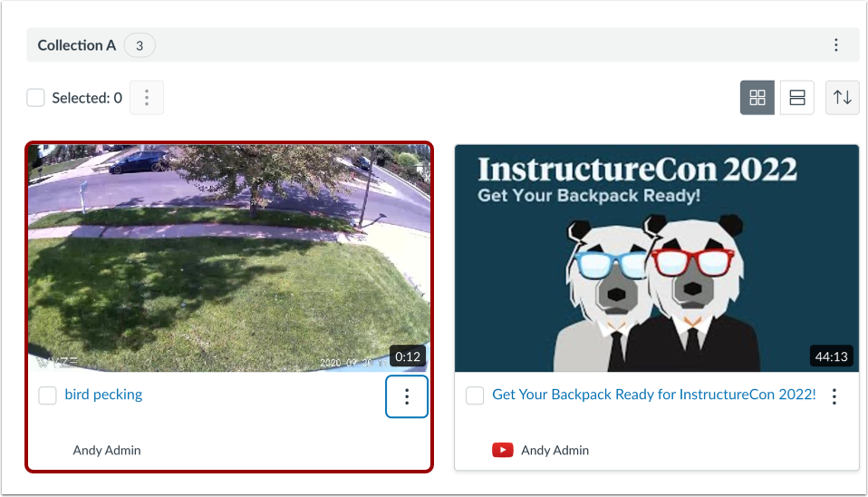Click Andy Admin under bird pecking

tap(107, 450)
